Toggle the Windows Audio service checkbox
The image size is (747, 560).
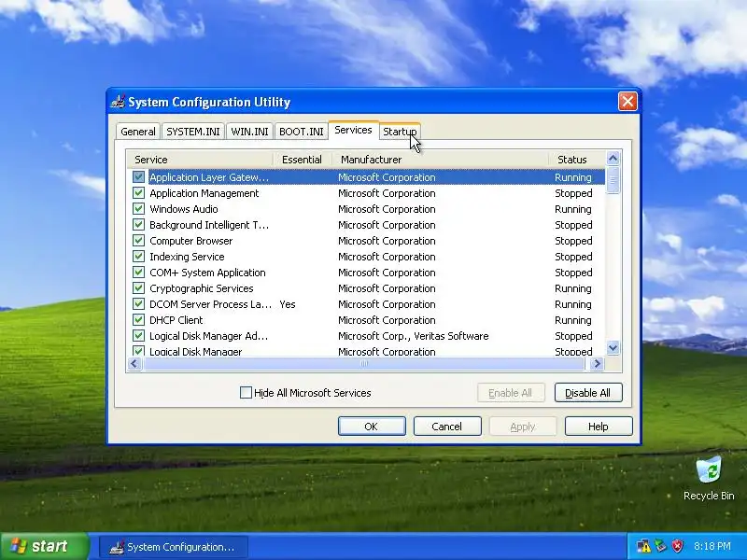[138, 208]
